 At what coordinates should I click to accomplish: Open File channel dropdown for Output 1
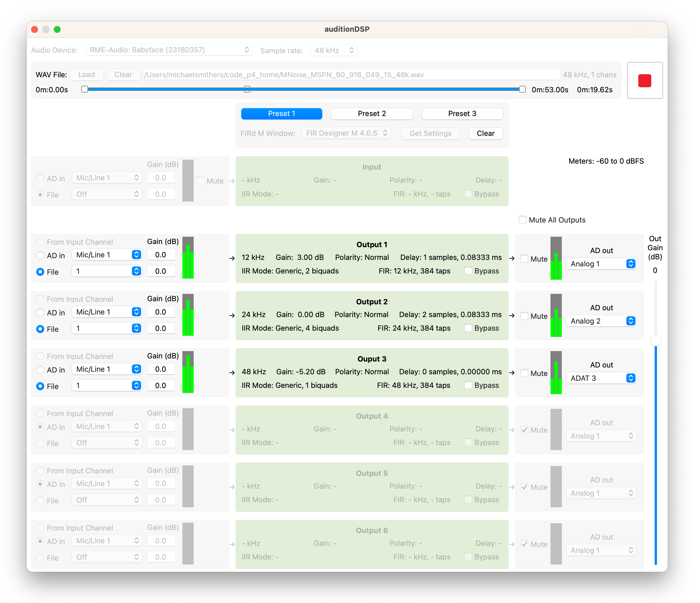107,271
